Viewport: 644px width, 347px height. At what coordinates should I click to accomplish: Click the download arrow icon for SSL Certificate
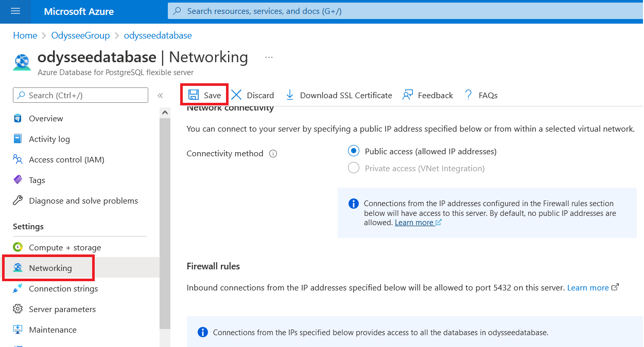(x=290, y=95)
